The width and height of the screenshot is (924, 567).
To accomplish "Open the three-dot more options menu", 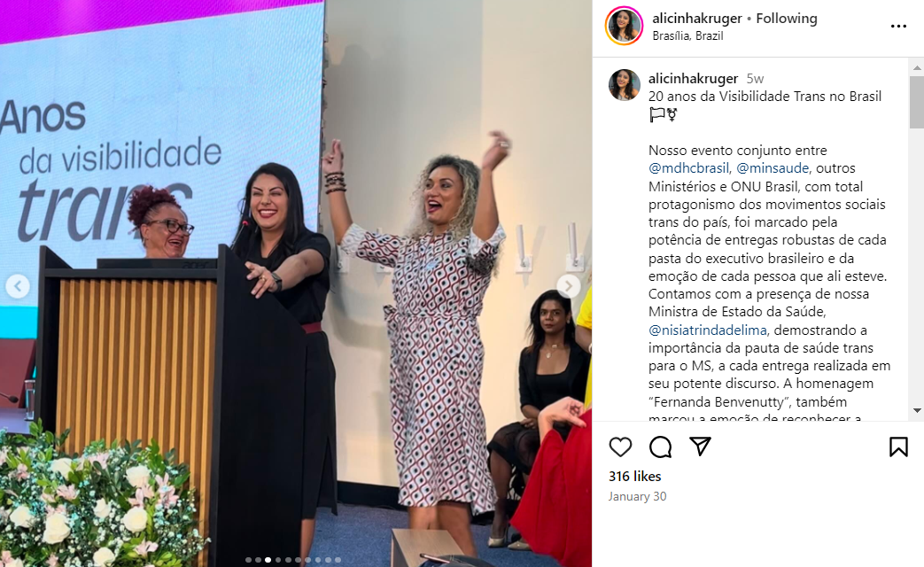I will [x=898, y=26].
